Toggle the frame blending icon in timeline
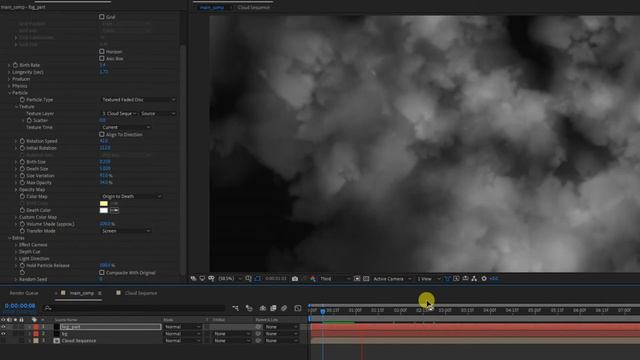The image size is (640, 360). (273, 308)
